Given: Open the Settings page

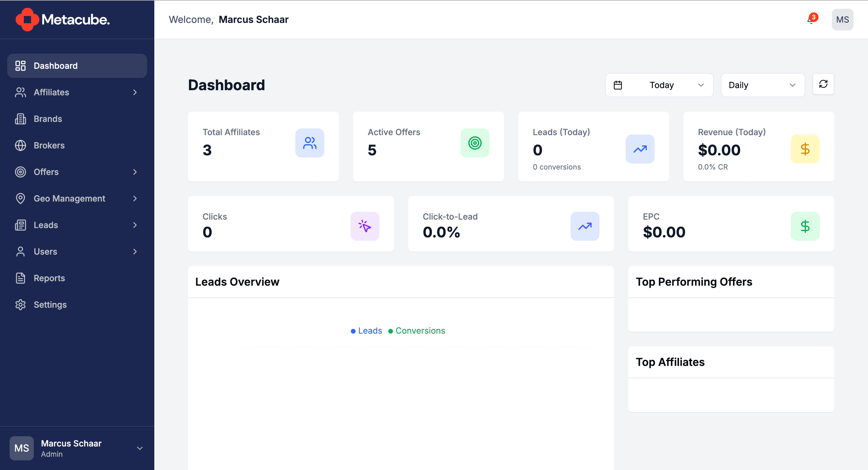Looking at the screenshot, I should [77, 305].
